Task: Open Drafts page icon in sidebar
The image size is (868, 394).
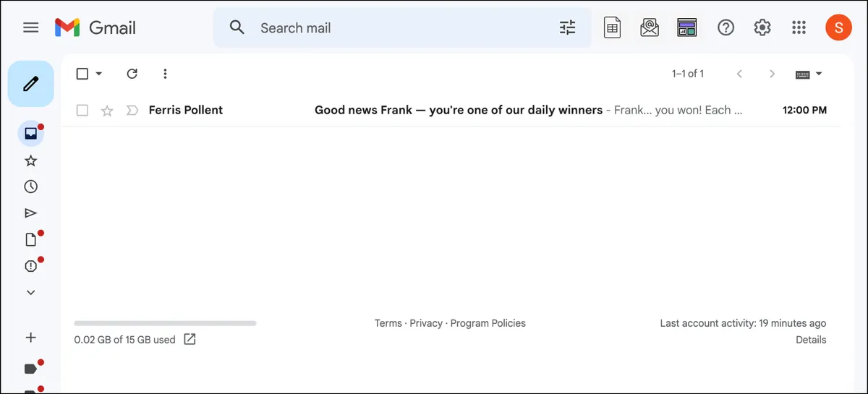Action: pos(30,239)
